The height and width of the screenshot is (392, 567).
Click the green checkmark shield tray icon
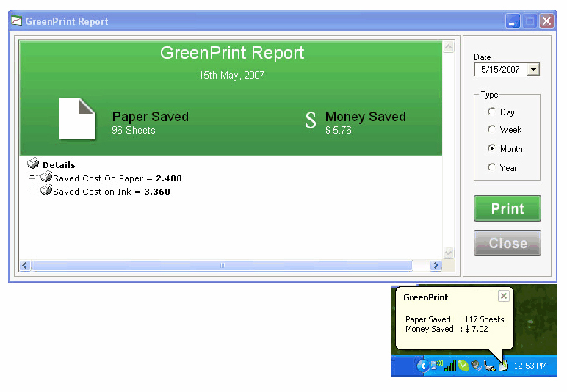pyautogui.click(x=463, y=366)
